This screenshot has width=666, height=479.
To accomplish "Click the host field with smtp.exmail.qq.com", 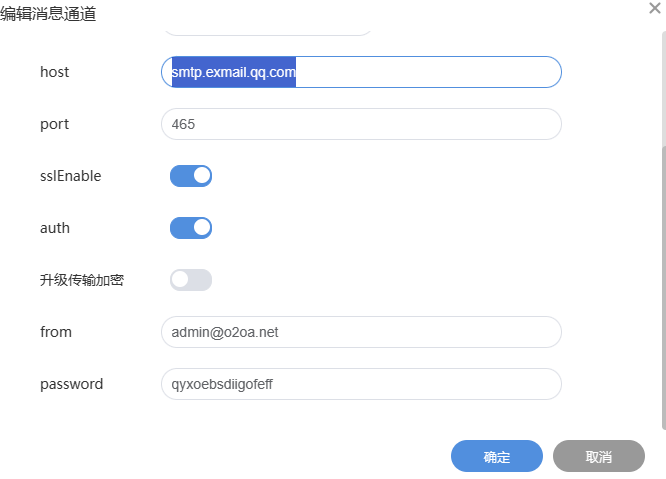I will pos(360,72).
